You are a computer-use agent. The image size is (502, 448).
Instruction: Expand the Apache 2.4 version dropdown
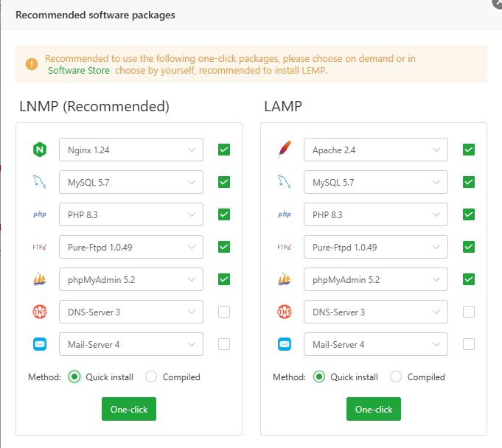point(376,150)
